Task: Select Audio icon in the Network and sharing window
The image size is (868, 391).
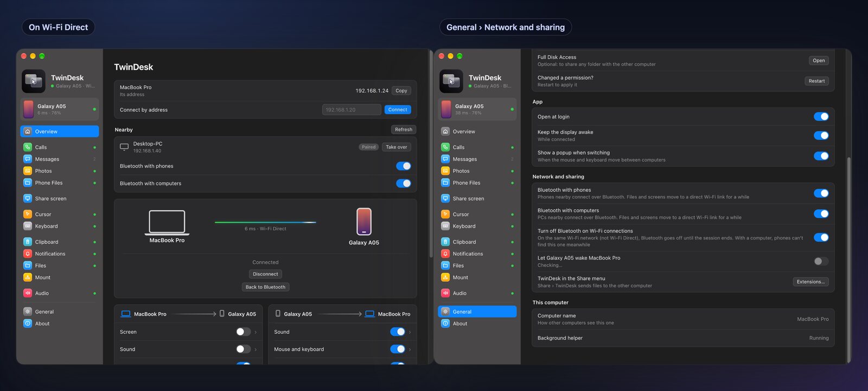Action: (x=445, y=293)
